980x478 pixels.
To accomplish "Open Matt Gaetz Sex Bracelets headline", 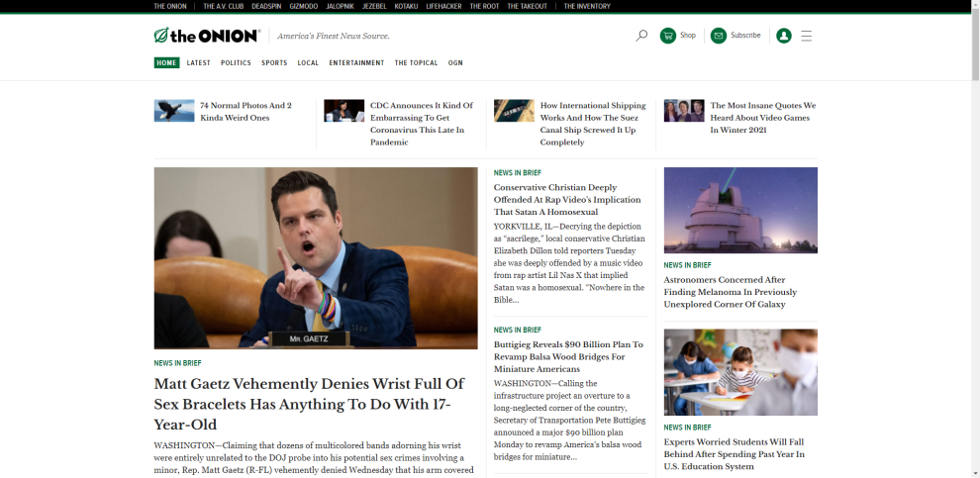I will point(310,404).
